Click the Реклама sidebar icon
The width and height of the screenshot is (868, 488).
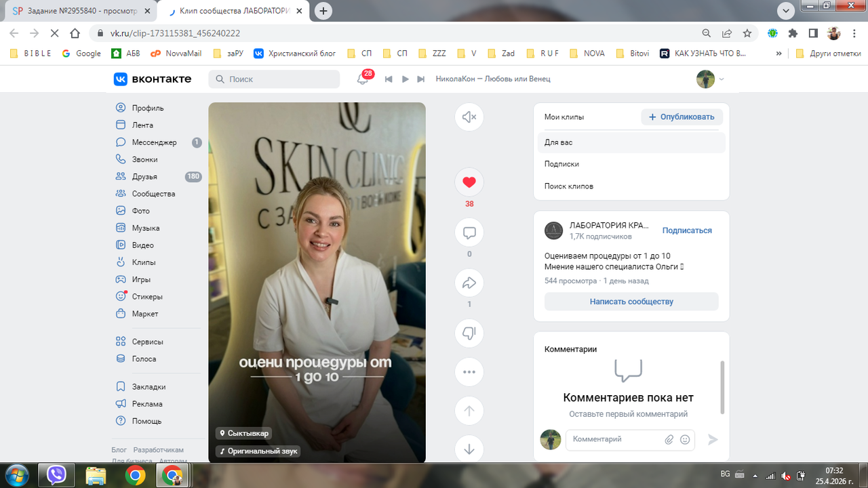pos(121,404)
